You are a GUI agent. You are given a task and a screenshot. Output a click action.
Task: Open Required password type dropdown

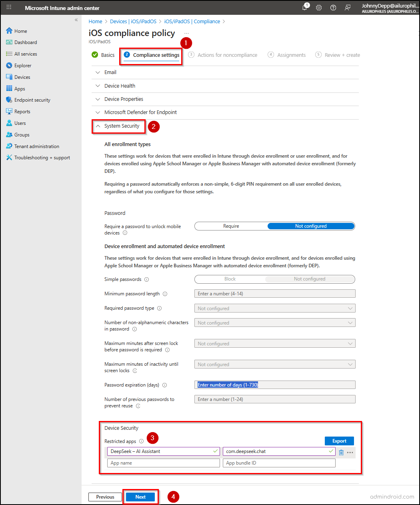coord(275,309)
